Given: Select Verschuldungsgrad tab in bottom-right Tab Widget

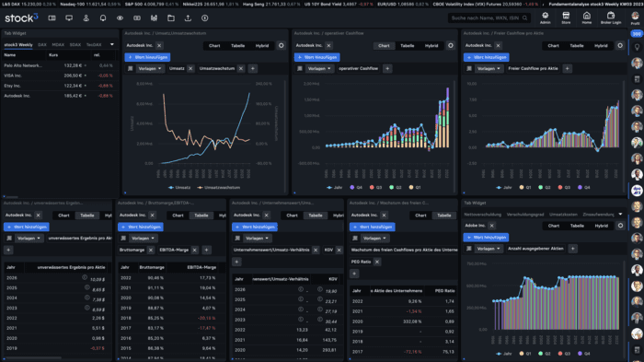Looking at the screenshot, I should click(525, 215).
